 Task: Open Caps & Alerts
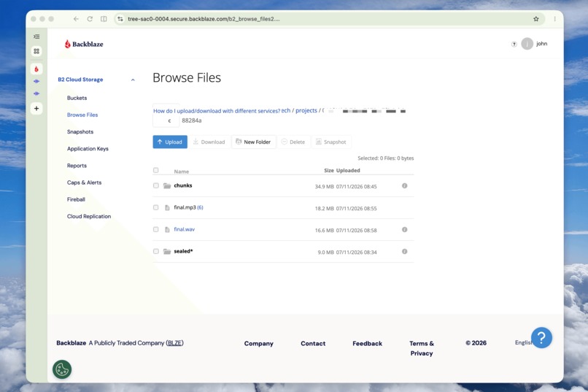(85, 182)
